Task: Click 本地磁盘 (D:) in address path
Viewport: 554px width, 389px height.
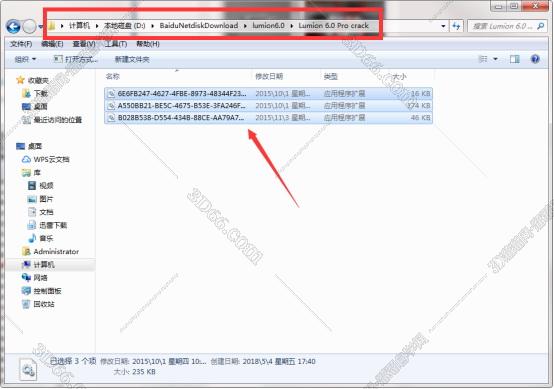Action: pos(124,26)
